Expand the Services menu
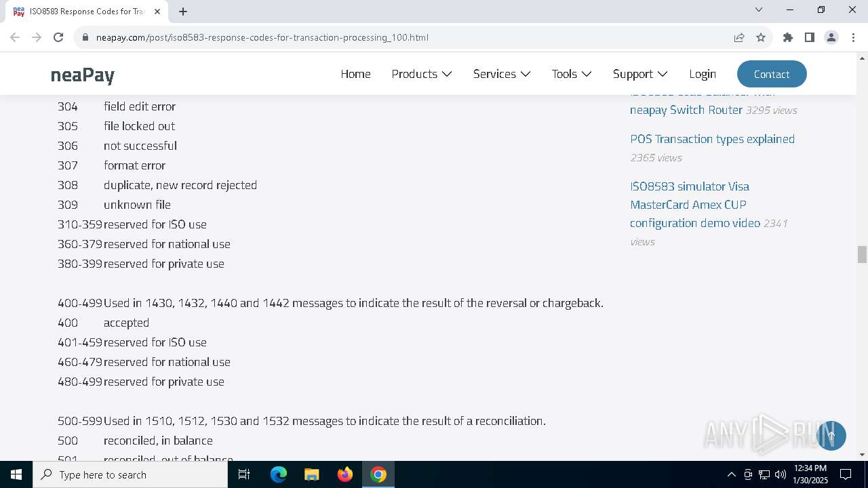 pyautogui.click(x=502, y=74)
